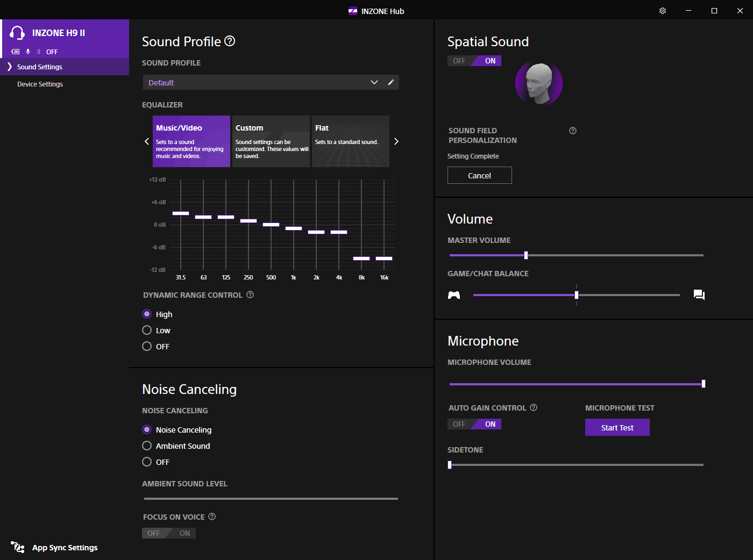Click the chat bubble balance icon
753x560 pixels.
(x=699, y=295)
